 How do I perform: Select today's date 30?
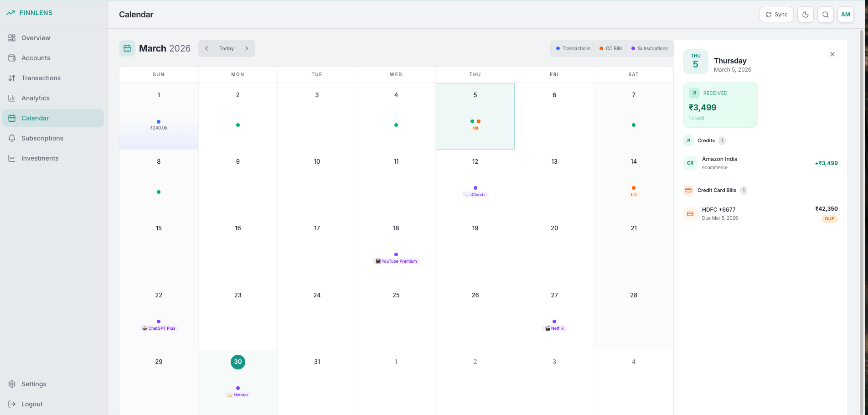coord(238,362)
